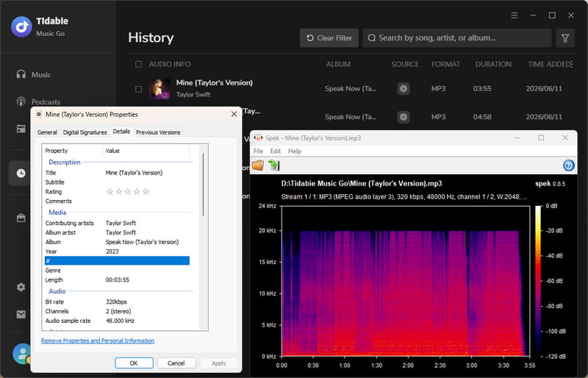Click the Spek file path heading
Image resolution: width=588 pixels, height=378 pixels.
(x=362, y=183)
